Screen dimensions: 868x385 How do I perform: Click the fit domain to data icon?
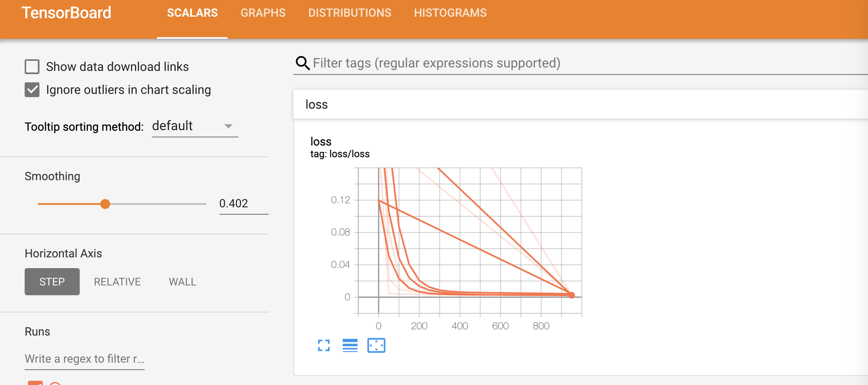tap(376, 345)
